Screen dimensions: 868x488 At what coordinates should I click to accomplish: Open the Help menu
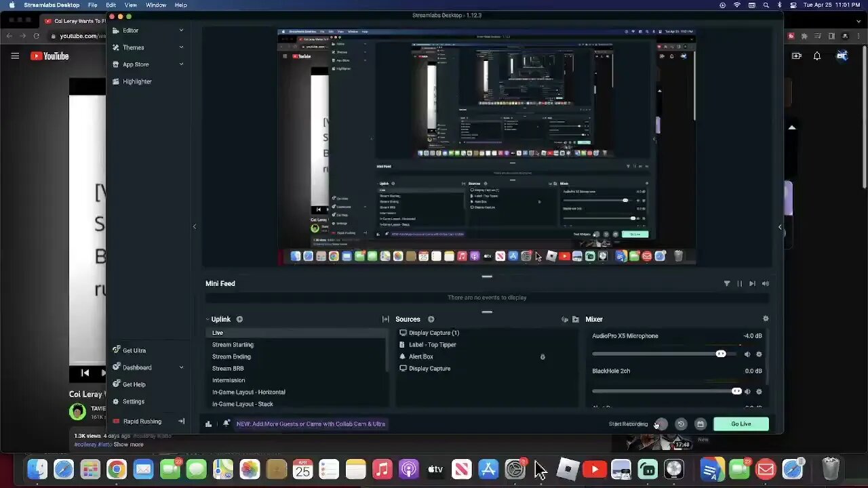click(181, 5)
